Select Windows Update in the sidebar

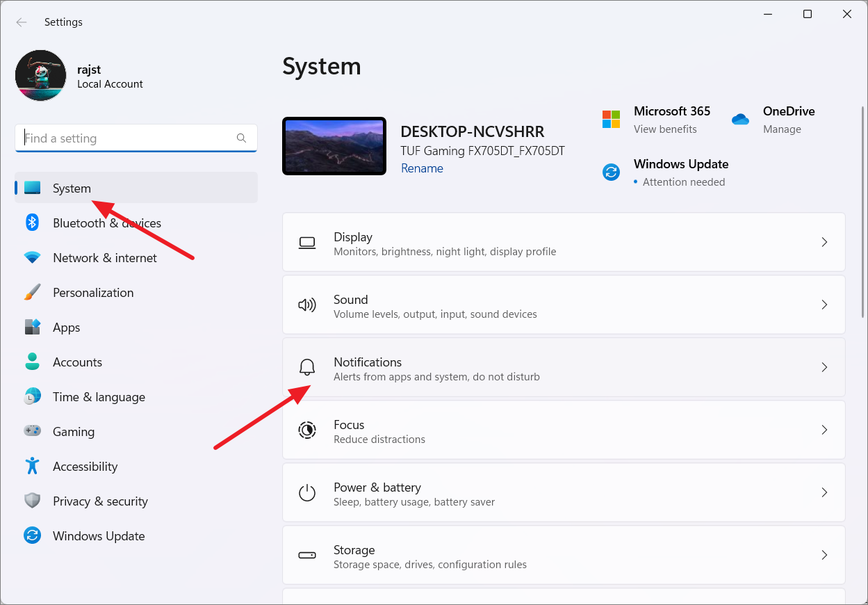(x=136, y=535)
